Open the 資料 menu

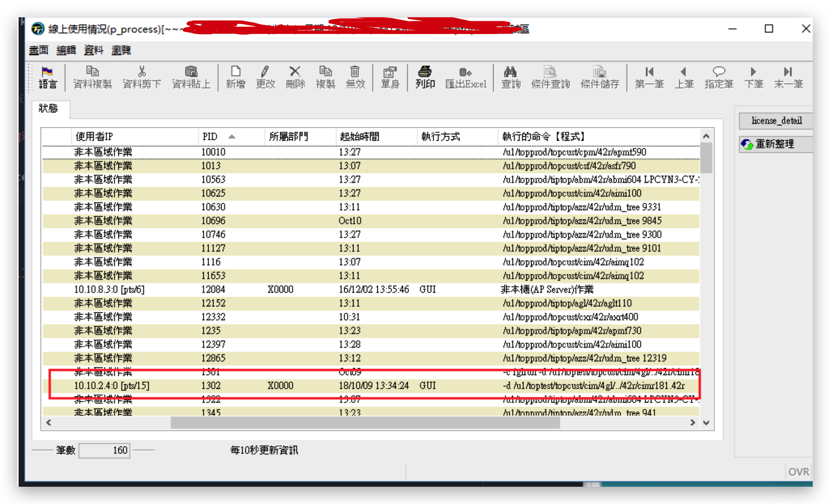pyautogui.click(x=94, y=50)
